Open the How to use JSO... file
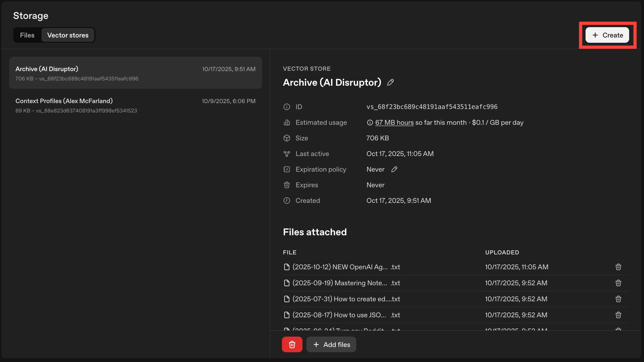The width and height of the screenshot is (644, 362). click(346, 315)
